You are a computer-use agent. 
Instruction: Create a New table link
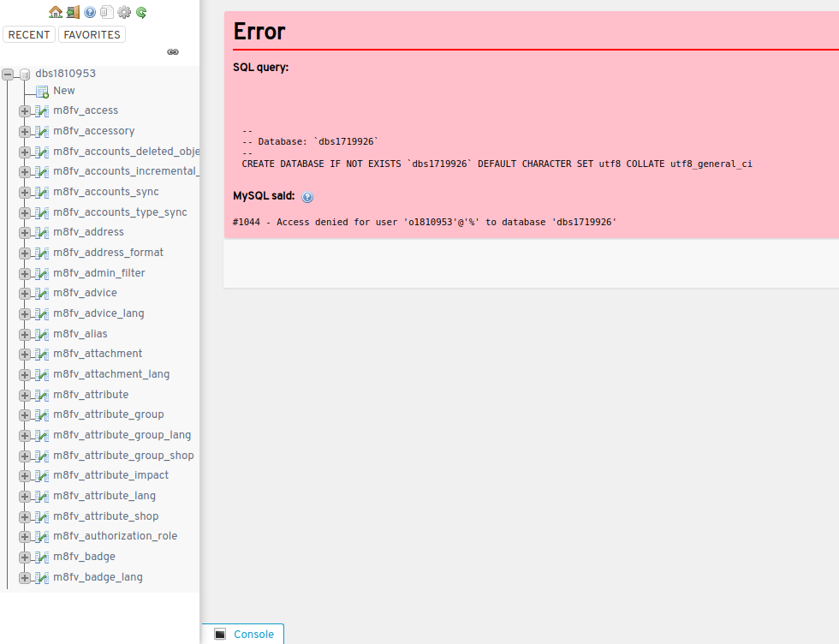click(x=63, y=91)
